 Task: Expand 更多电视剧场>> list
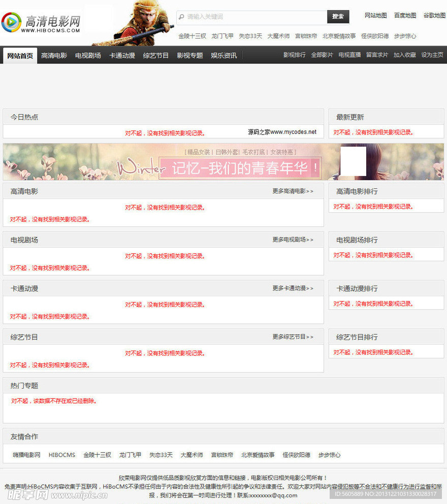(293, 240)
